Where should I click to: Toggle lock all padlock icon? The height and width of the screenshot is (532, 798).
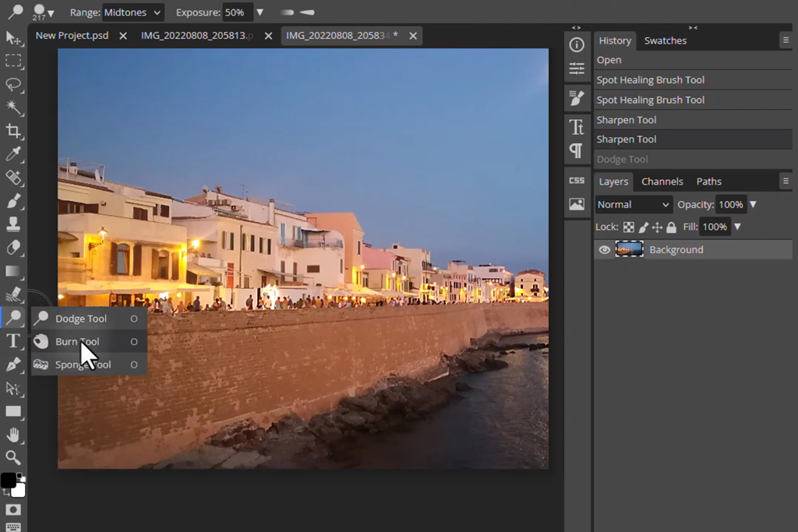[x=671, y=227]
